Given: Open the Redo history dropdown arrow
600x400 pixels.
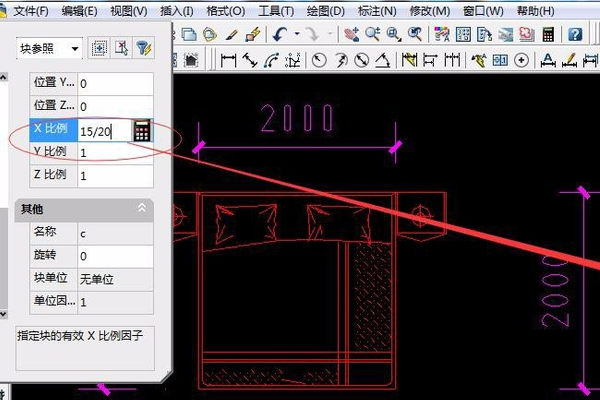Looking at the screenshot, I should click(x=330, y=34).
